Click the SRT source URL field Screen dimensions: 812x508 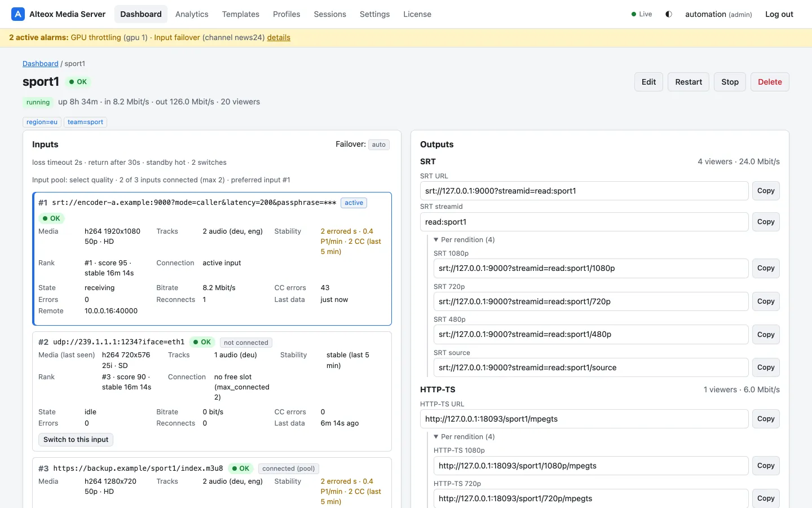click(591, 367)
